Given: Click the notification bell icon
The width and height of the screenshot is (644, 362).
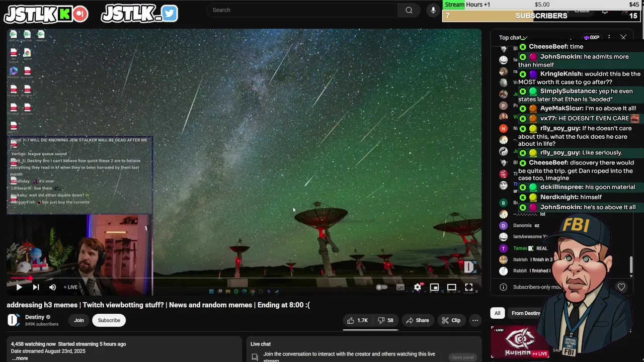Looking at the screenshot, I should click(x=605, y=11).
